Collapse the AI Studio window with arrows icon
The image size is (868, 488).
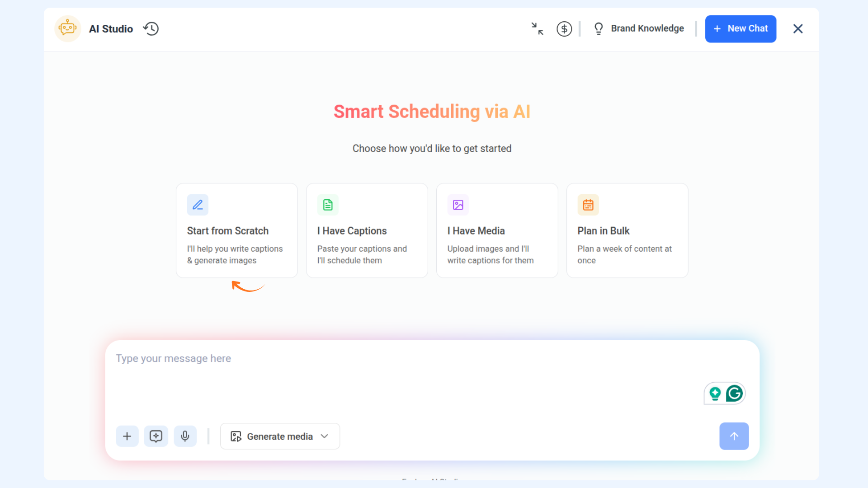(537, 28)
